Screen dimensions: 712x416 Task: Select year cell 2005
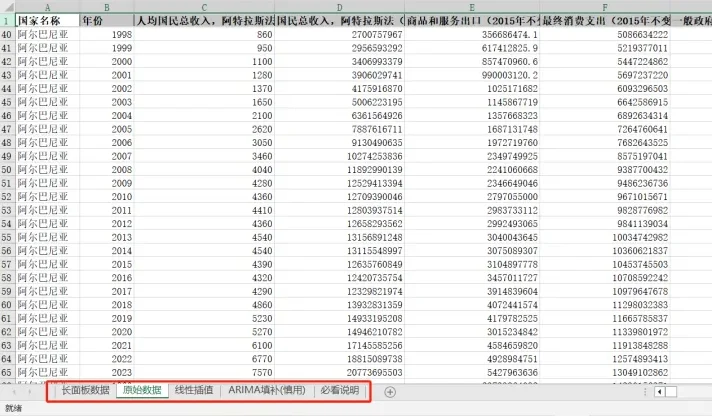(107, 129)
